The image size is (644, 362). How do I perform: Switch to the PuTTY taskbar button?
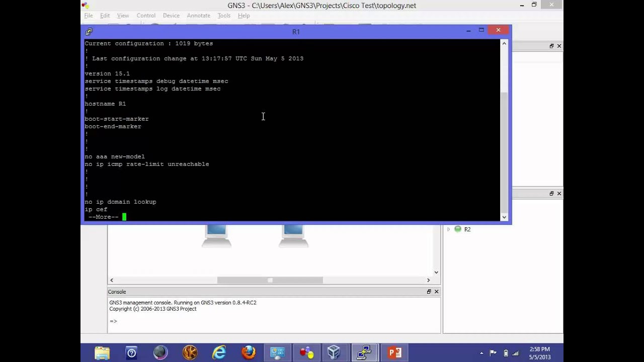point(364,353)
